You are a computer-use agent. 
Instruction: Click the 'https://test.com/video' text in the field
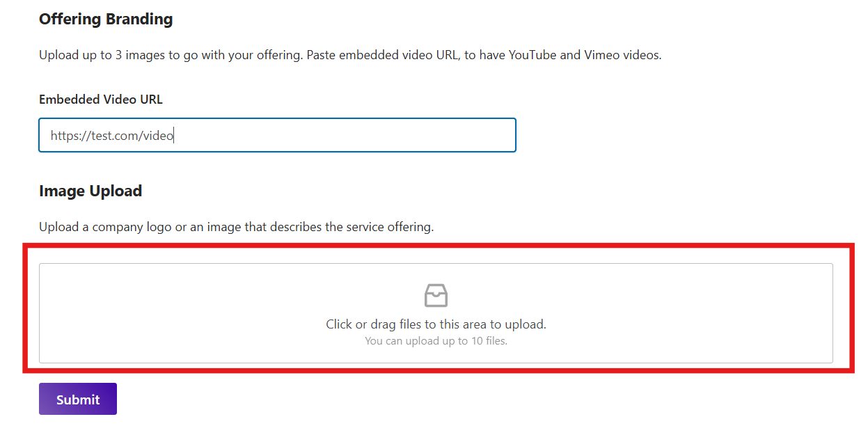(111, 136)
